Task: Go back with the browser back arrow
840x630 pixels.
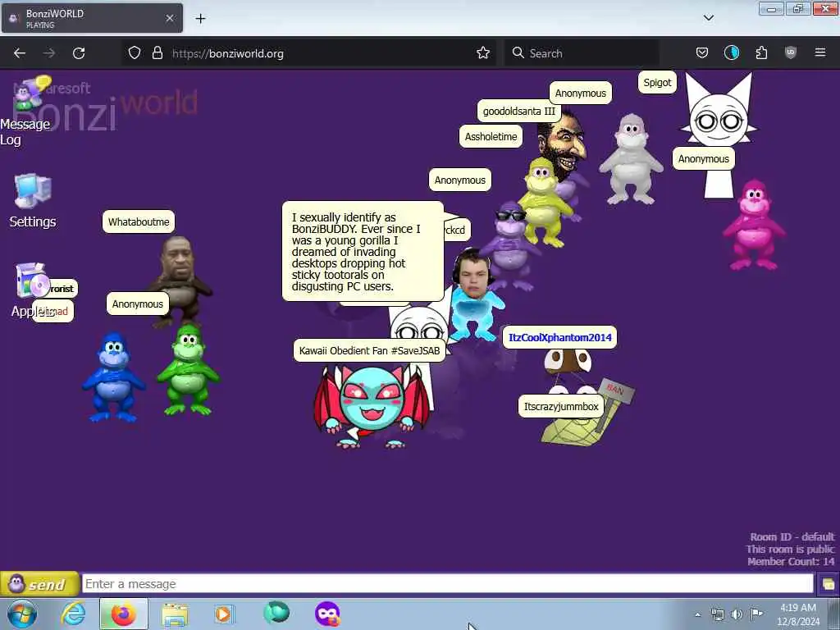Action: pos(20,53)
